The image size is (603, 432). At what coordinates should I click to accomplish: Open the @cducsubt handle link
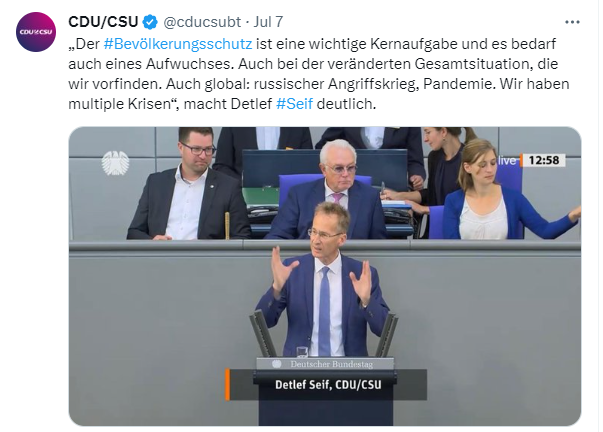202,22
